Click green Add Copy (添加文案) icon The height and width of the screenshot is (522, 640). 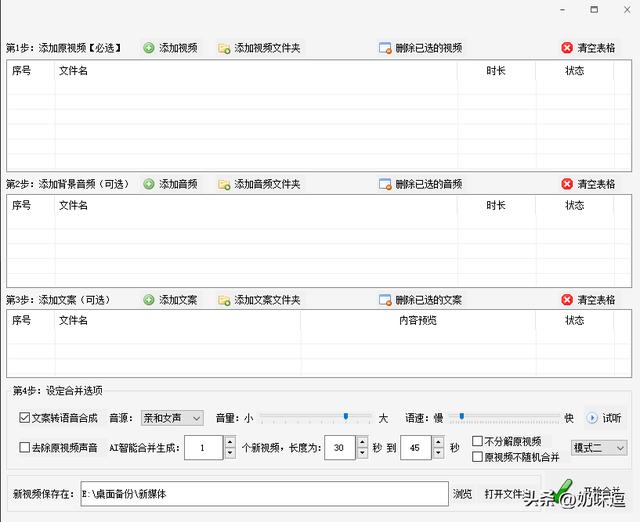[x=149, y=300]
